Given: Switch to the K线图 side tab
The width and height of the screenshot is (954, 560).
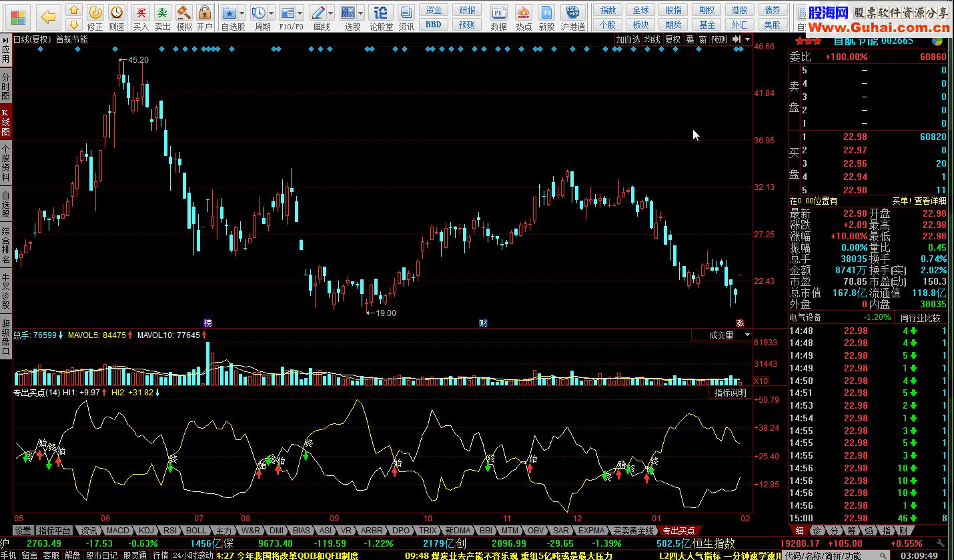Looking at the screenshot, I should click(x=5, y=123).
